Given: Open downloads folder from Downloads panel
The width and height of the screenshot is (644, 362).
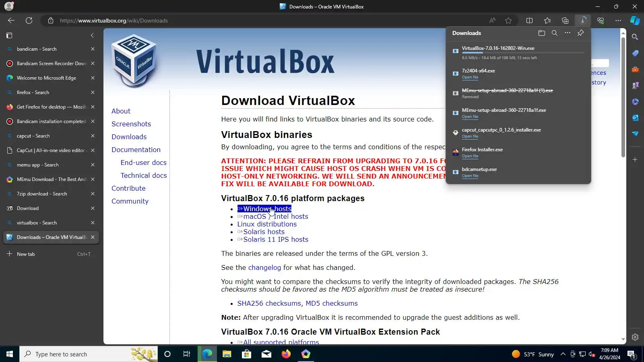Looking at the screenshot, I should (542, 33).
